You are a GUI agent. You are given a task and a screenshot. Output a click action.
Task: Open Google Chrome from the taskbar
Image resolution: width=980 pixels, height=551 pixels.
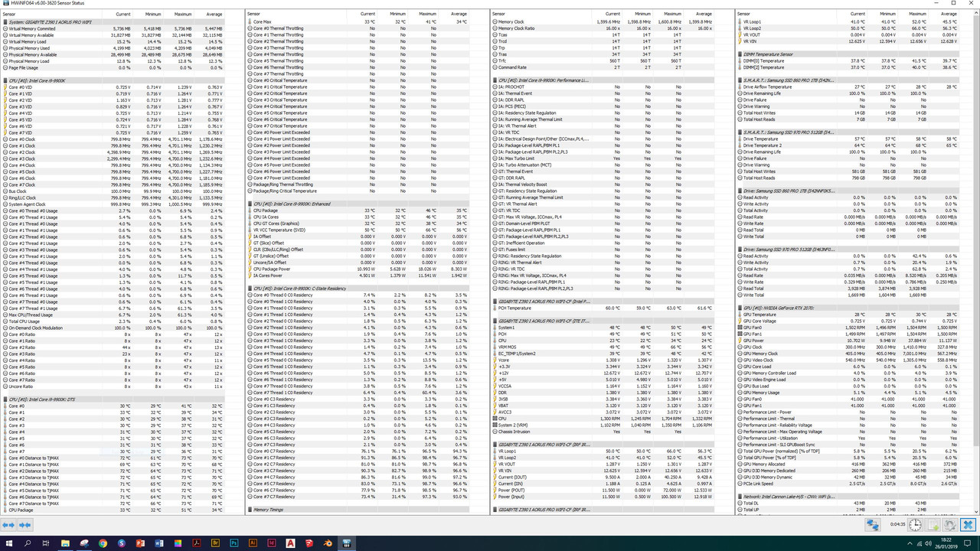(x=103, y=543)
